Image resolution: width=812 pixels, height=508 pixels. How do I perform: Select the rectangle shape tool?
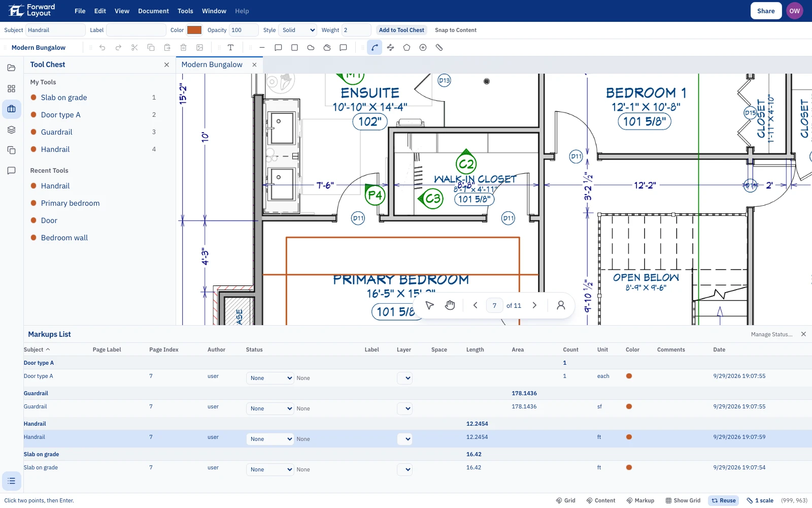coord(294,48)
